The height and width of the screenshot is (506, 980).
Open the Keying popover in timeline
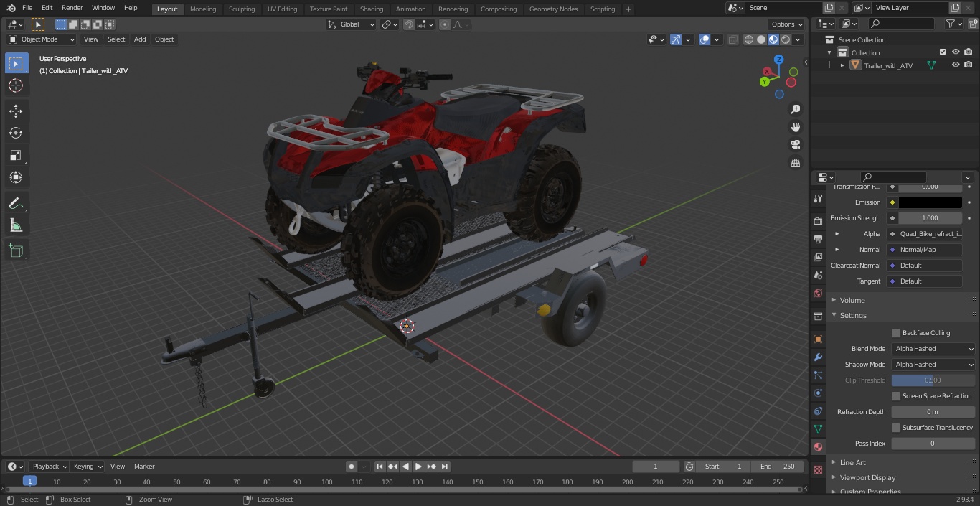pos(88,467)
